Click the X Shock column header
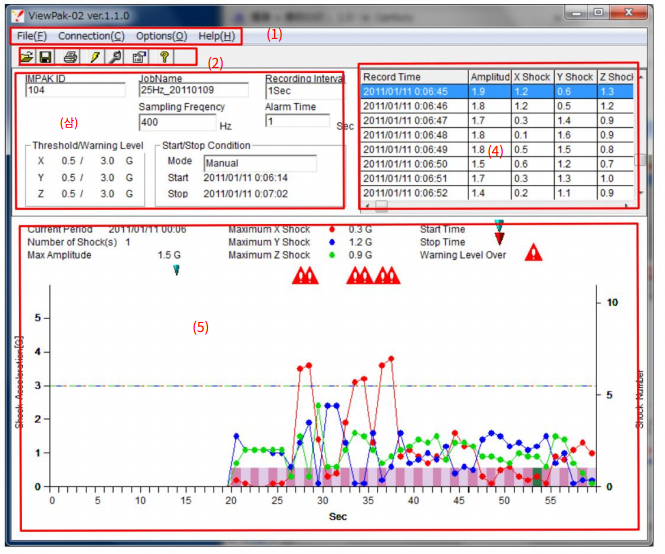Screen dimensions: 665x554 click(x=531, y=77)
